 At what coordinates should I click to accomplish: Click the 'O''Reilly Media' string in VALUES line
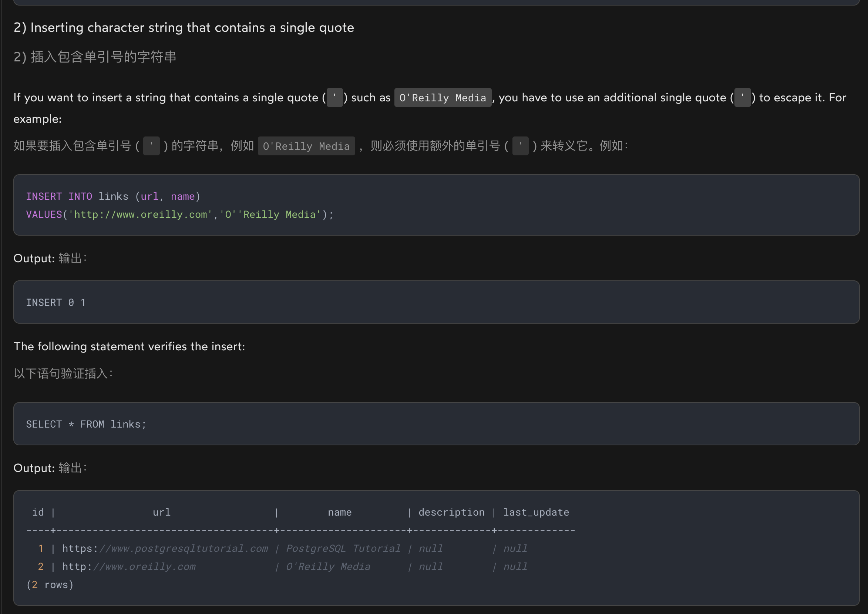tap(270, 215)
